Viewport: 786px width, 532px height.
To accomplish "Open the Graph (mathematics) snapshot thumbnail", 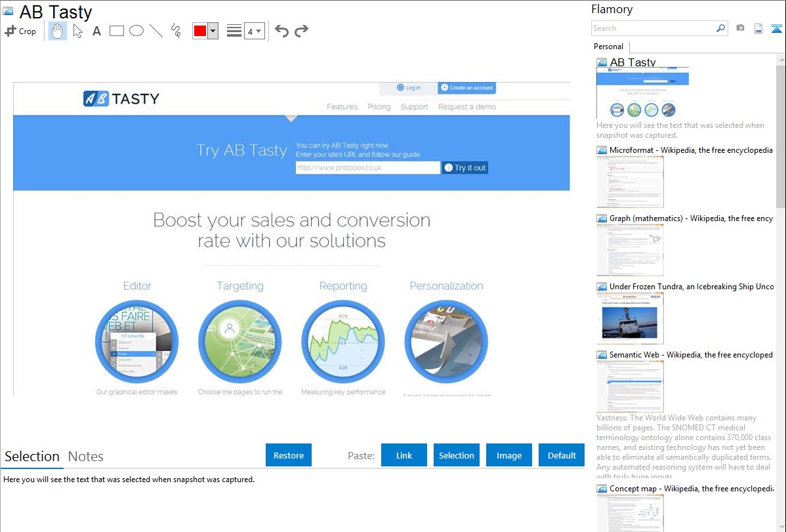I will 630,250.
